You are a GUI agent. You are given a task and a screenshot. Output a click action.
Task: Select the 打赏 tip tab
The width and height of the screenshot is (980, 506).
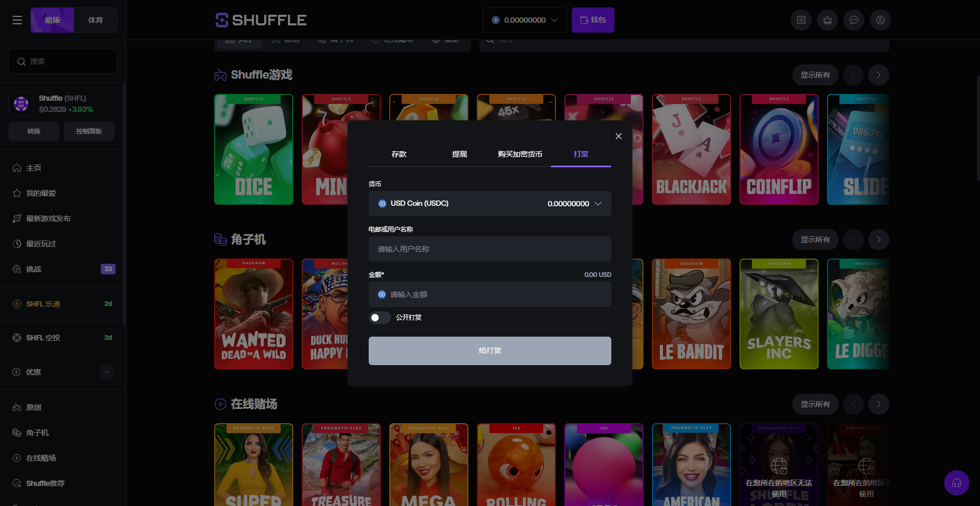(x=581, y=154)
